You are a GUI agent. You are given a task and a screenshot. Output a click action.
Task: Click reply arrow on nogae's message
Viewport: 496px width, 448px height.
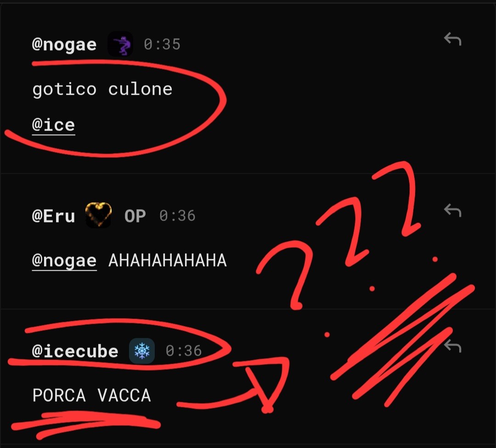click(x=453, y=39)
